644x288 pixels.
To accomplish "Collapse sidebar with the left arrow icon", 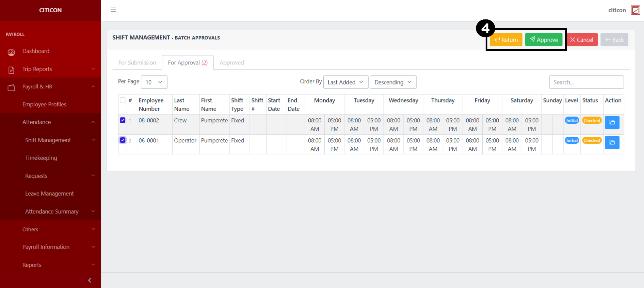I will coord(90,280).
